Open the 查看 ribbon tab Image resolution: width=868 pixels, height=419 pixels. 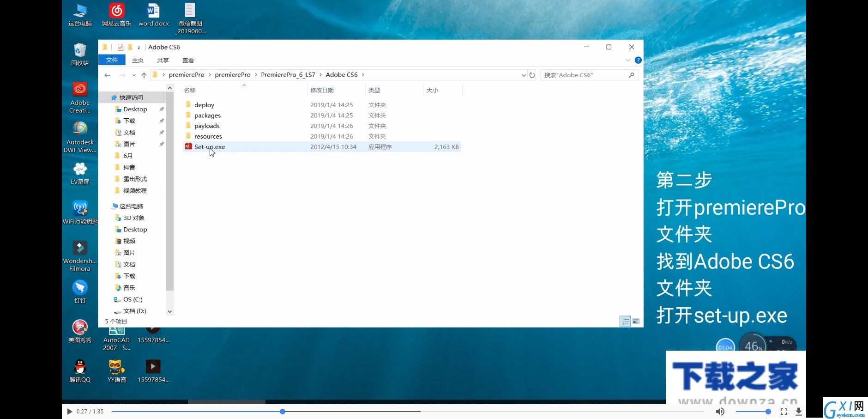(188, 60)
